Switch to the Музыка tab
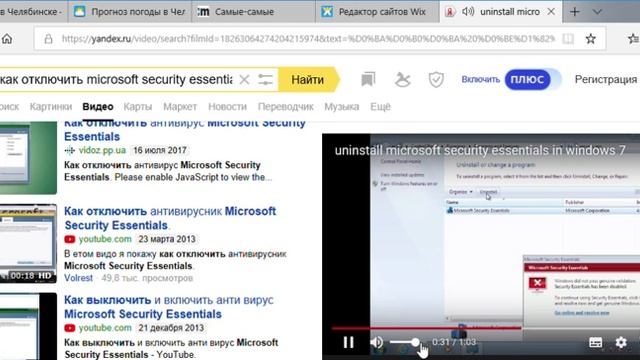Screen dimensions: 640x360 (342, 107)
